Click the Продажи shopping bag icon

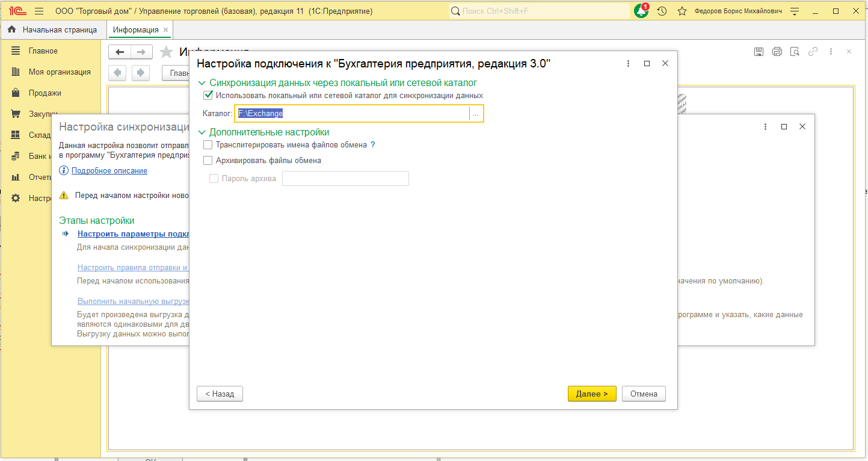coord(16,93)
